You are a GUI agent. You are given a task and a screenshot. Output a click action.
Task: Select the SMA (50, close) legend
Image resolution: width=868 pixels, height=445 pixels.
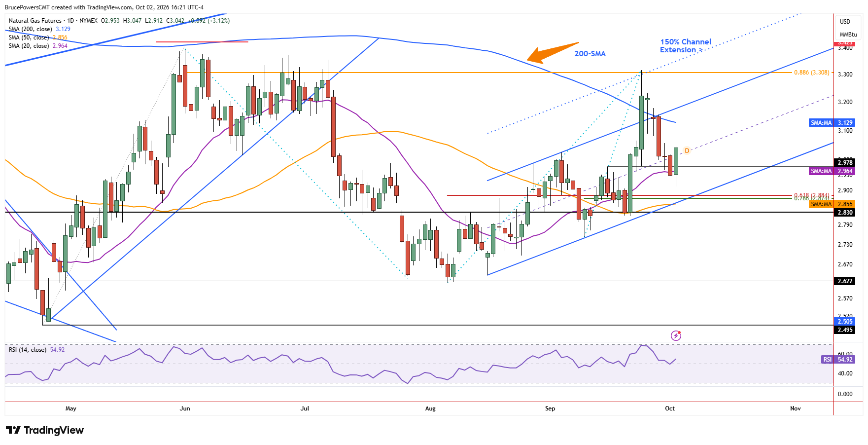[38, 37]
